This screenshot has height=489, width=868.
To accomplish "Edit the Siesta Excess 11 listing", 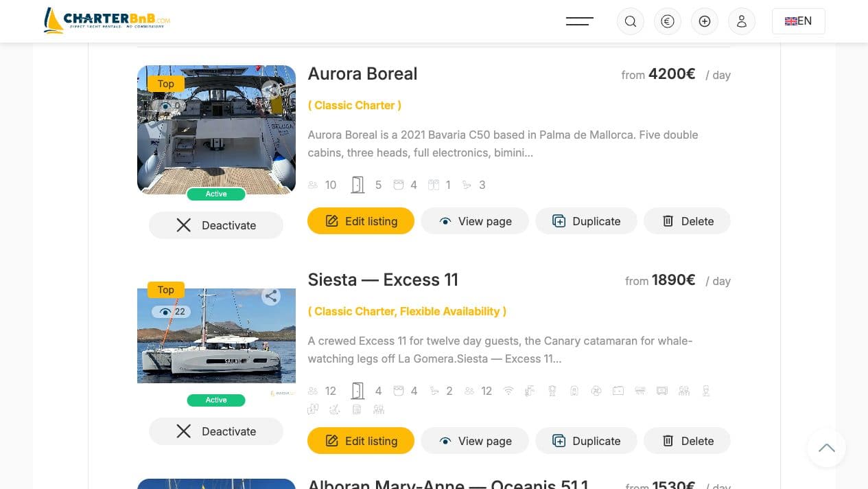I will [x=361, y=441].
